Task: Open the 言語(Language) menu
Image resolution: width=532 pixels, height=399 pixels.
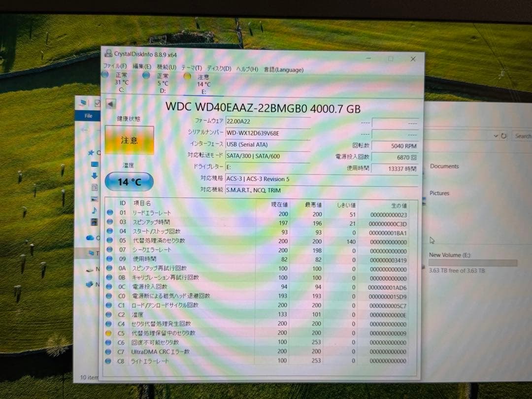Action: coord(284,69)
